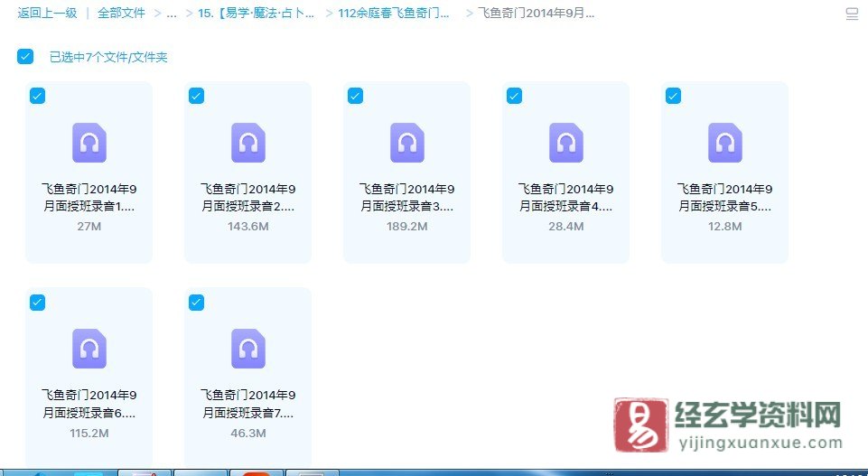
Task: Uncheck the checkbox on 面授班录音3 card
Action: tap(355, 96)
